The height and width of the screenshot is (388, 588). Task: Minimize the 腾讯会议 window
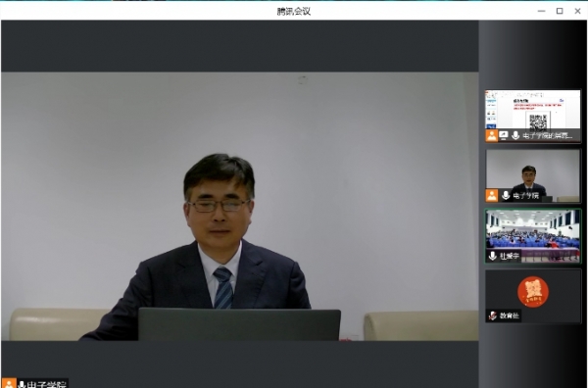(x=541, y=11)
